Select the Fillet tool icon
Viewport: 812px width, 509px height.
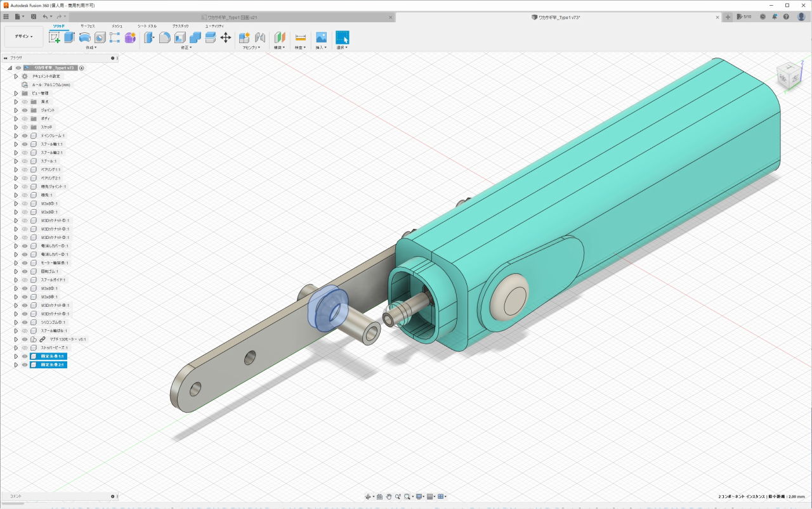pos(164,37)
